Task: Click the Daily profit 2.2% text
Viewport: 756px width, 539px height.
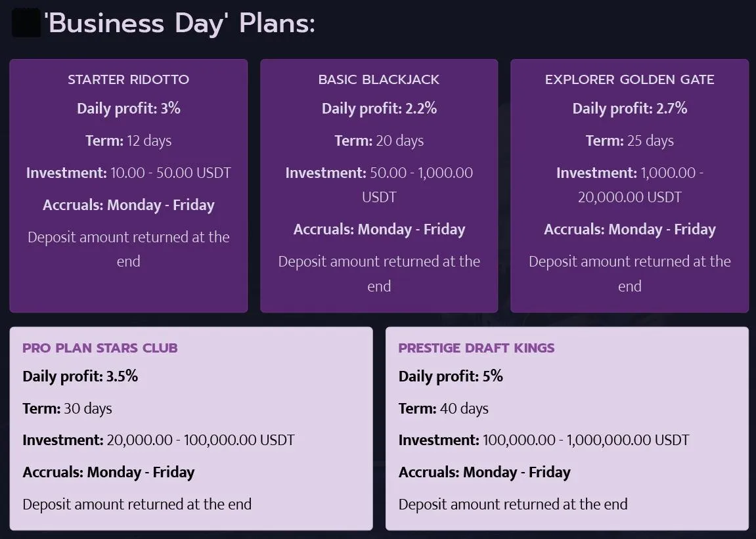Action: coord(379,108)
